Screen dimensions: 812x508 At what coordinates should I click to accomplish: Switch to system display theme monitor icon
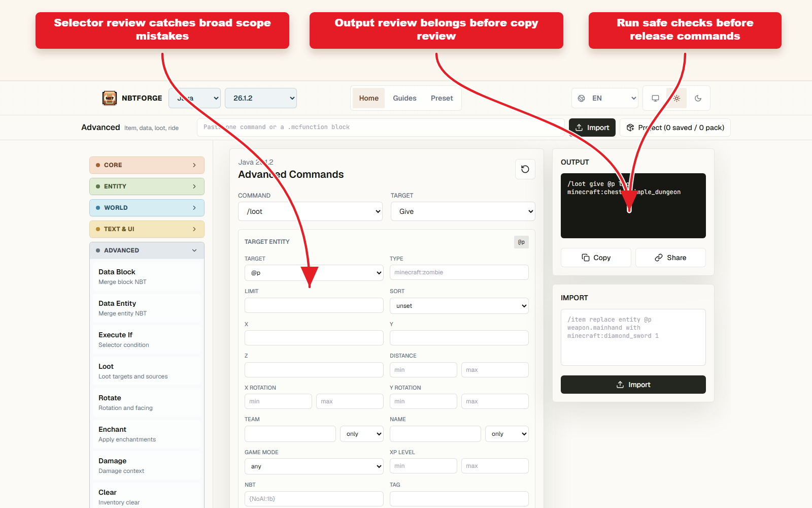(655, 98)
